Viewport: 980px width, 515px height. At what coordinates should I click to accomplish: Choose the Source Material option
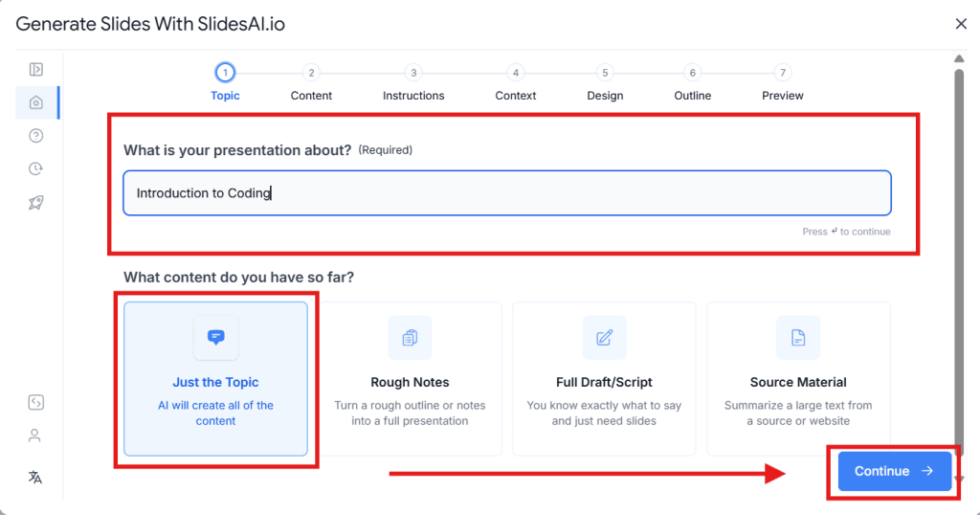coord(798,379)
